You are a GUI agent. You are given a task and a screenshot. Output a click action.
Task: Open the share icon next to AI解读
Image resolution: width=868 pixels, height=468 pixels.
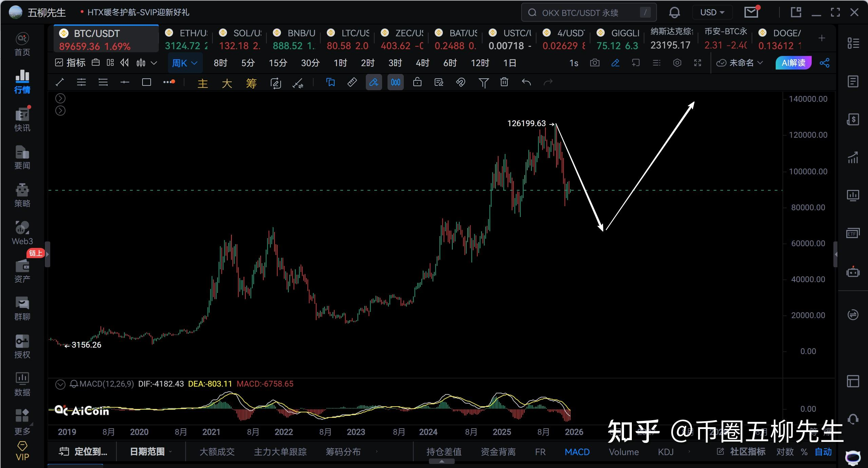coord(824,63)
